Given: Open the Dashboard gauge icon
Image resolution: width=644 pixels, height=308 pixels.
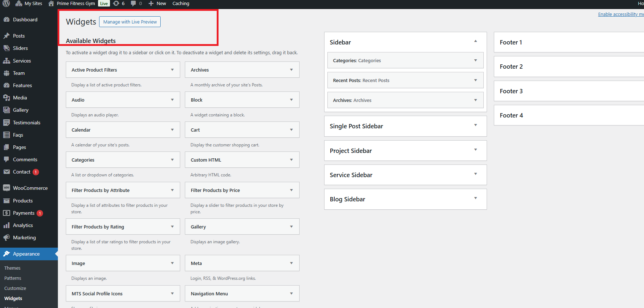Looking at the screenshot, I should [x=7, y=20].
